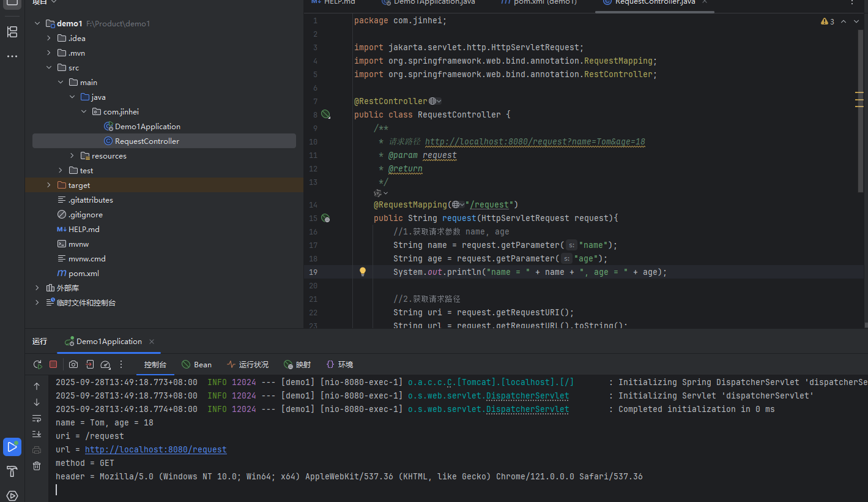Click the profiler gauge icon
Viewport: 868px width, 502px height.
105,364
